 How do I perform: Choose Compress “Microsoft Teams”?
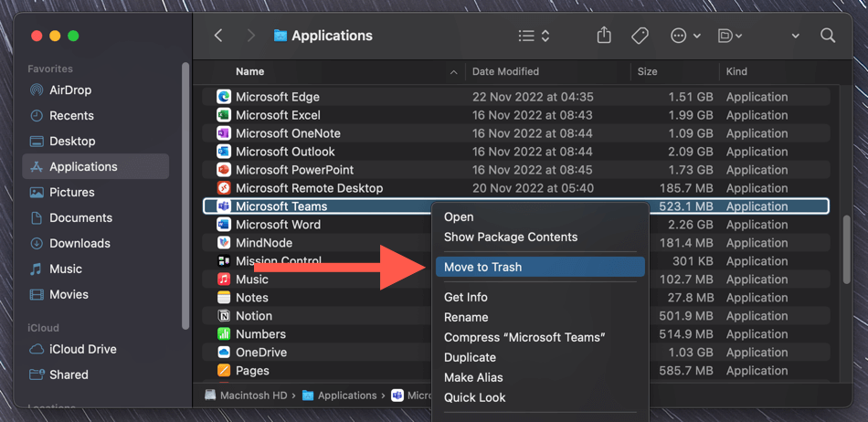pyautogui.click(x=524, y=337)
